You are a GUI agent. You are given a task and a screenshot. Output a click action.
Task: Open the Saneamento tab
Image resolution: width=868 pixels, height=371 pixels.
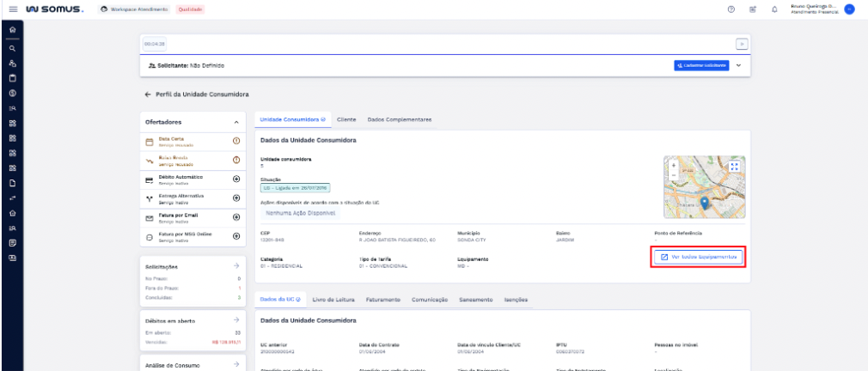point(475,299)
